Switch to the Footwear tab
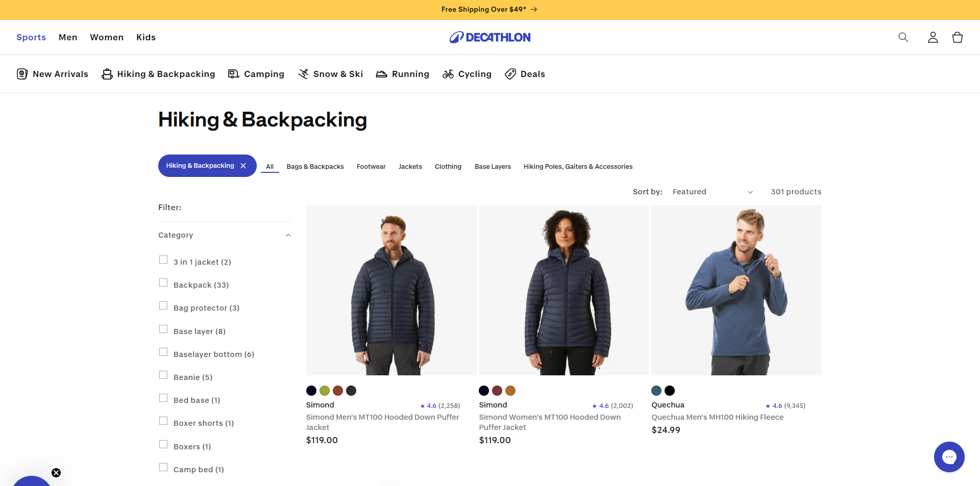 point(371,166)
